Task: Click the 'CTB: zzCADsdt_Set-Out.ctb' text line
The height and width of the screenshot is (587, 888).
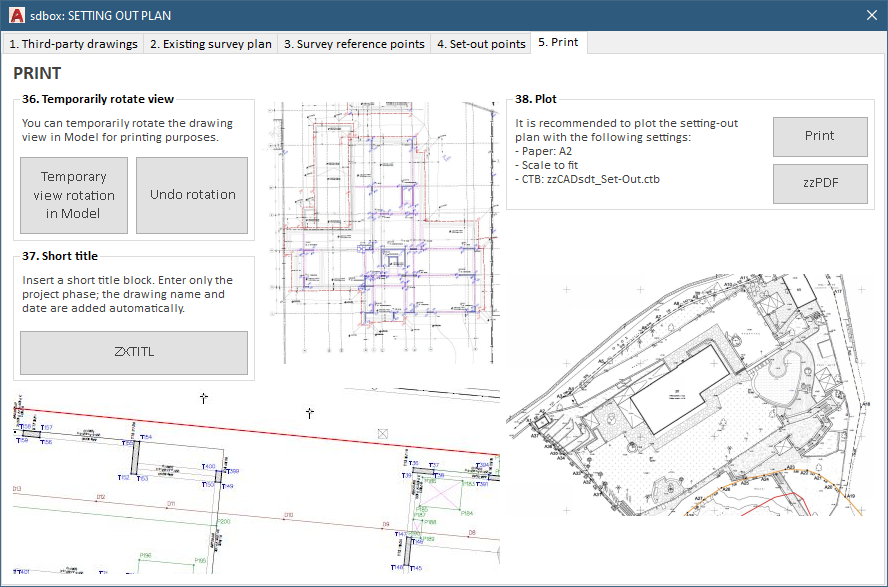Action: point(587,179)
